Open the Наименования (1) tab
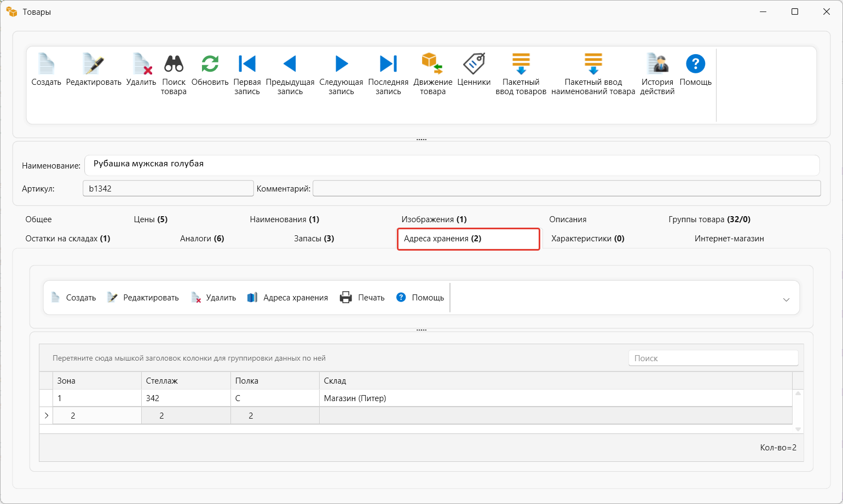Image resolution: width=843 pixels, height=504 pixels. (285, 219)
